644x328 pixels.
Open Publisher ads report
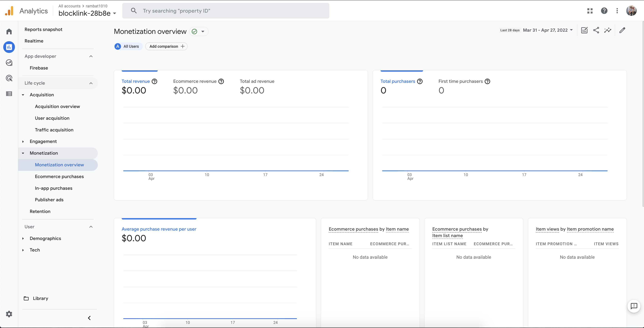coord(49,200)
